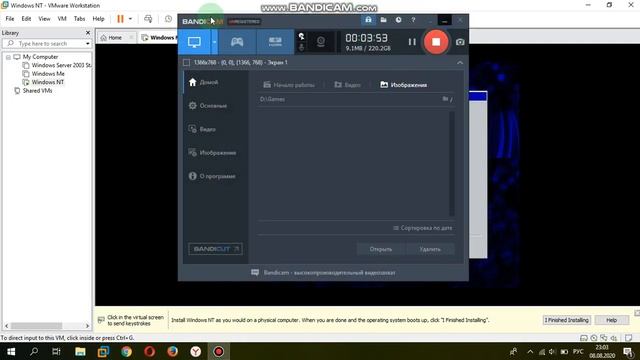The image size is (640, 360).
Task: Open screen mode dropdown arrow in Bandicam
Action: 214,42
